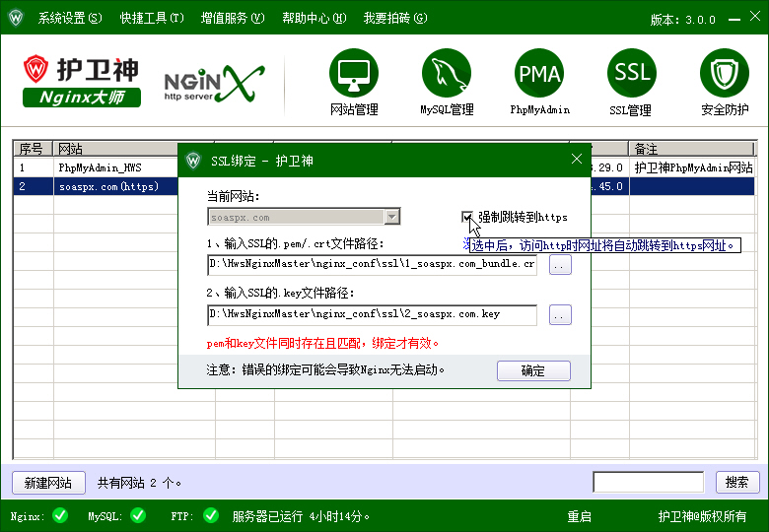The width and height of the screenshot is (769, 532).
Task: Click the search input field beside 搜索
Action: (648, 482)
